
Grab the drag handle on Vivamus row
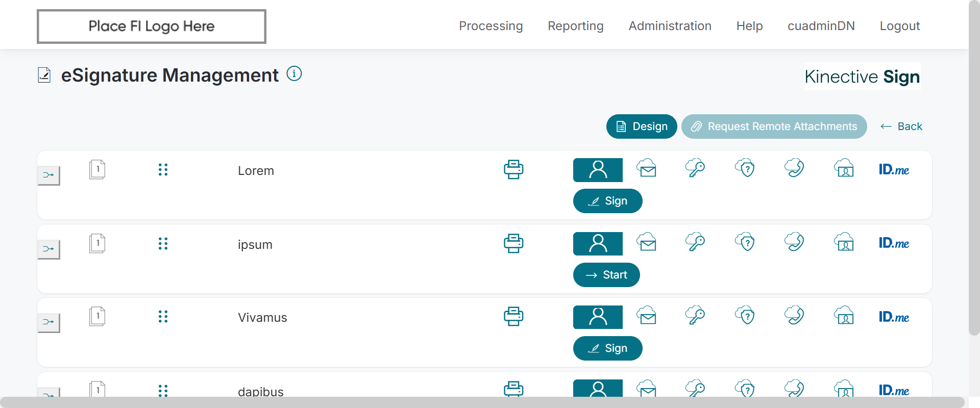point(163,317)
